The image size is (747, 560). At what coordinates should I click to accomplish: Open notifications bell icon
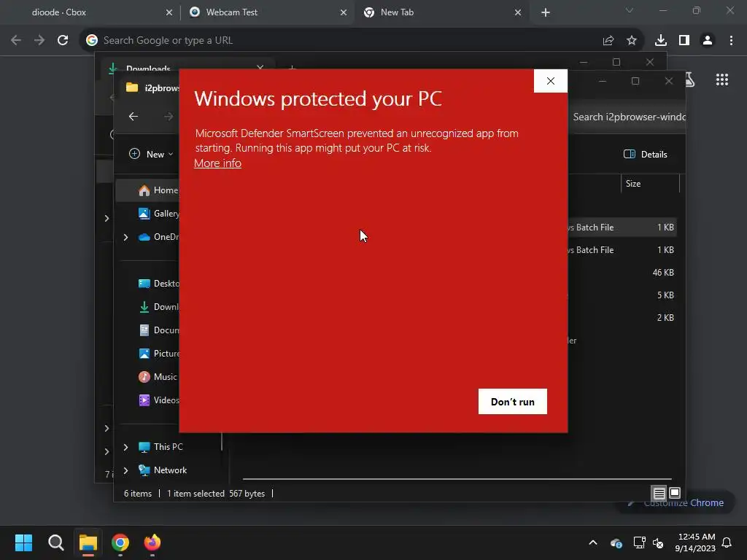tap(727, 542)
